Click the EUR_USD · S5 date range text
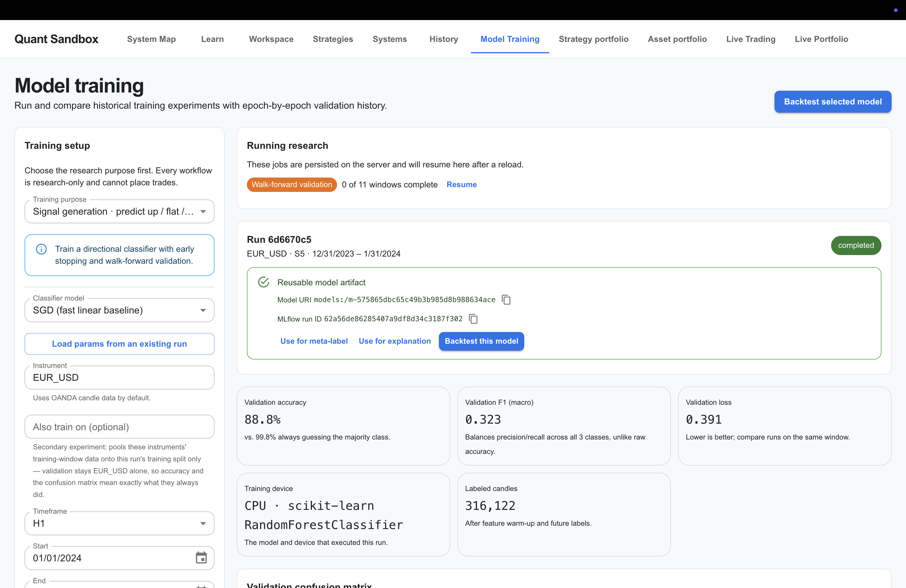This screenshot has height=588, width=906. (x=324, y=254)
